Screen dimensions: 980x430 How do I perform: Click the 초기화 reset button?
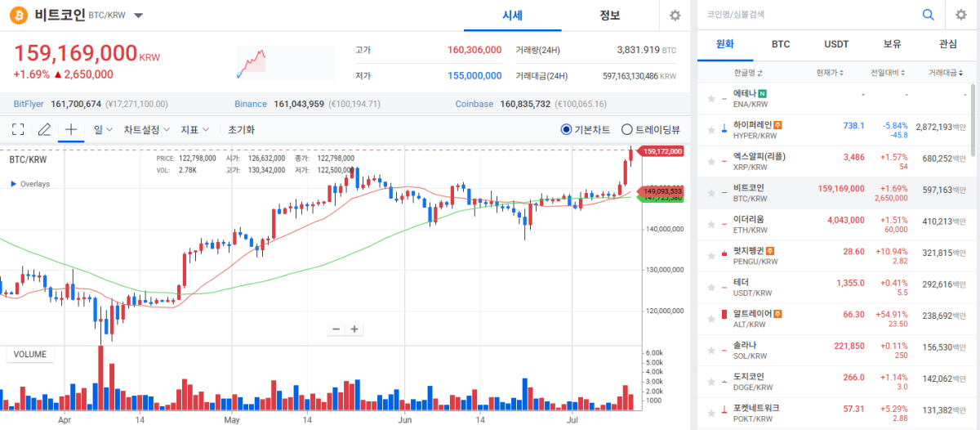pyautogui.click(x=241, y=129)
